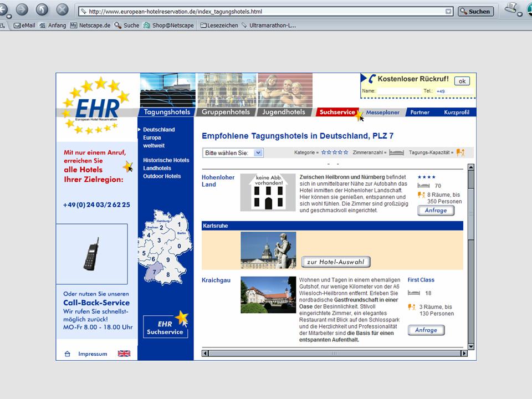Click the home icon beside Impressum

(68, 354)
